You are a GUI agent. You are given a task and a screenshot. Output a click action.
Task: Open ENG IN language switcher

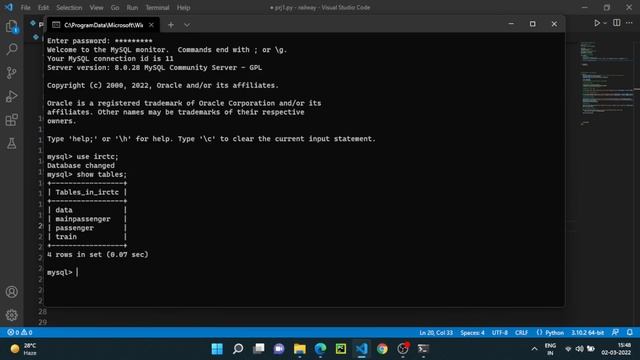550,349
